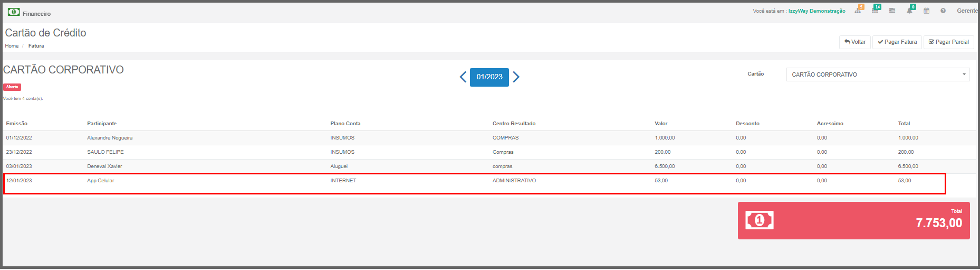Screen dimensions: 980x270
Task: Click the date 03/01/2023
Action: tap(19, 166)
